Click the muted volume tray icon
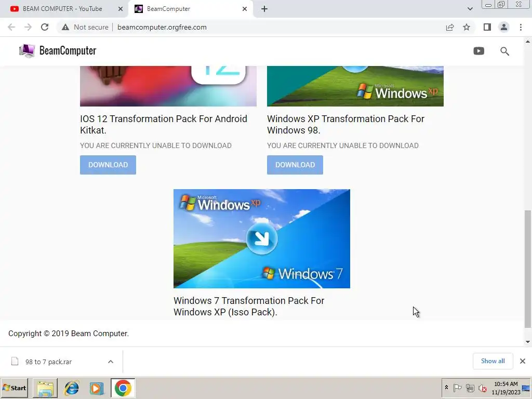The width and height of the screenshot is (532, 399). 482,388
